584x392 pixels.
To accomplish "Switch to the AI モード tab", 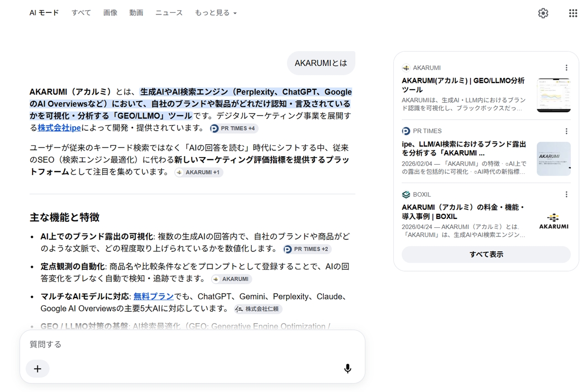I will tap(44, 13).
